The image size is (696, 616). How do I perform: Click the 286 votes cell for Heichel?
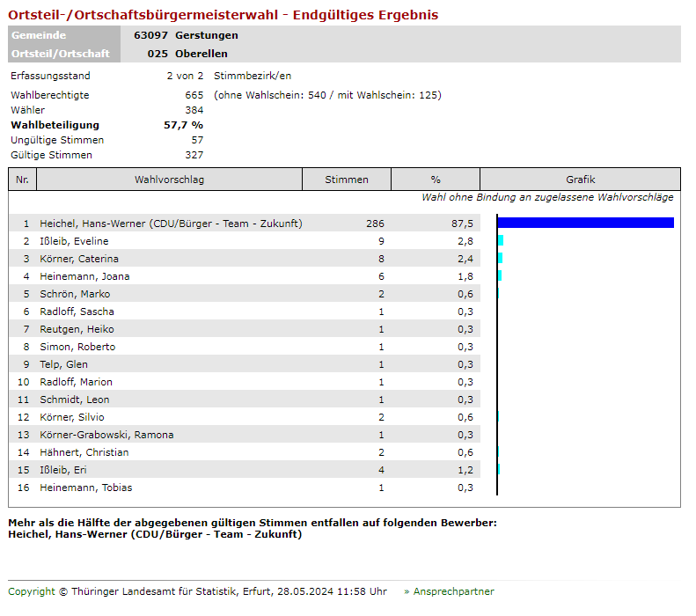coord(375,224)
